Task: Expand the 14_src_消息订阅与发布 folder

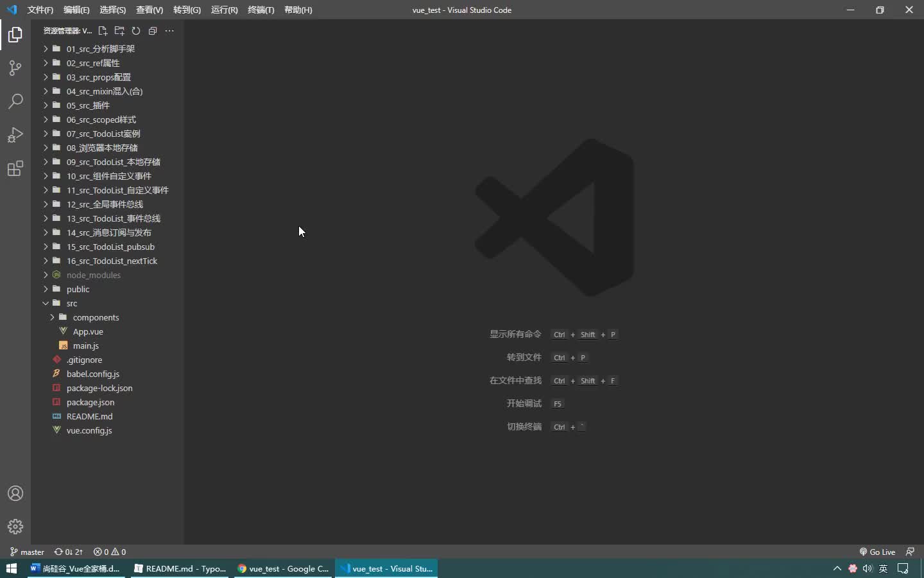Action: coord(108,232)
